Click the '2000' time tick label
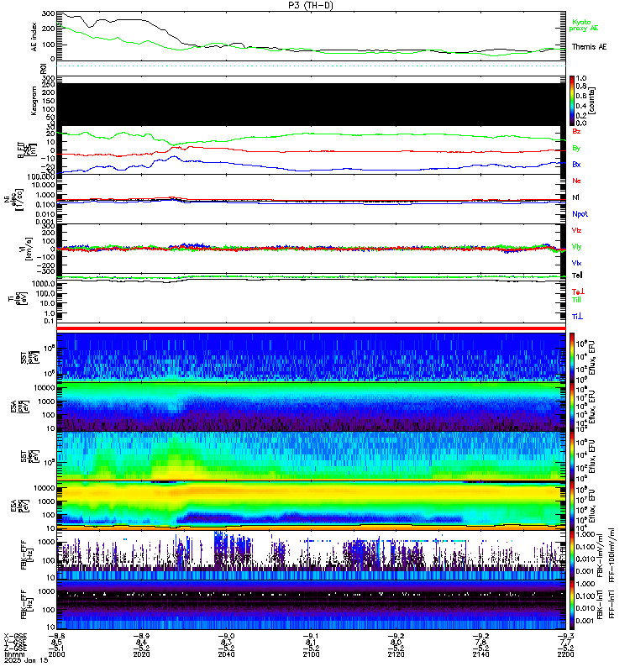Screen dimensions: 630x672 pyautogui.click(x=56, y=654)
